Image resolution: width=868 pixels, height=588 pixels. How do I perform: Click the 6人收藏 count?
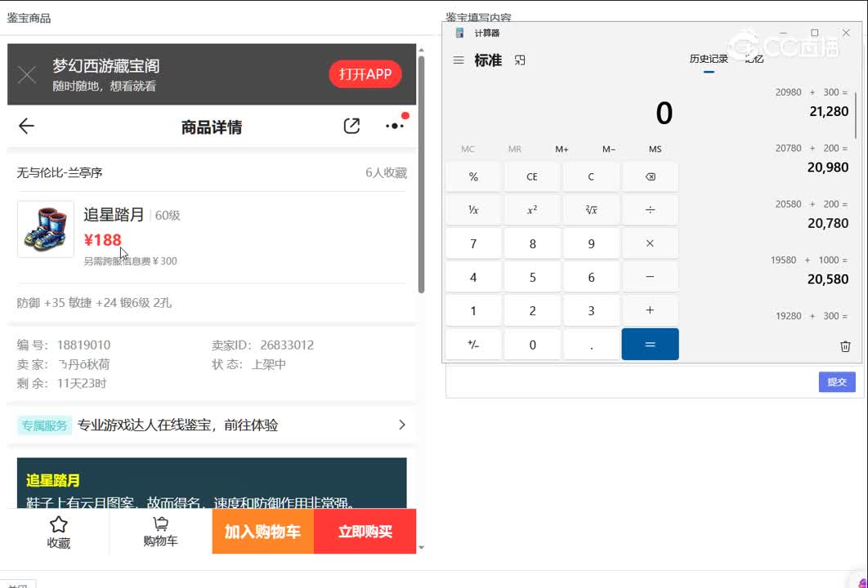(386, 172)
